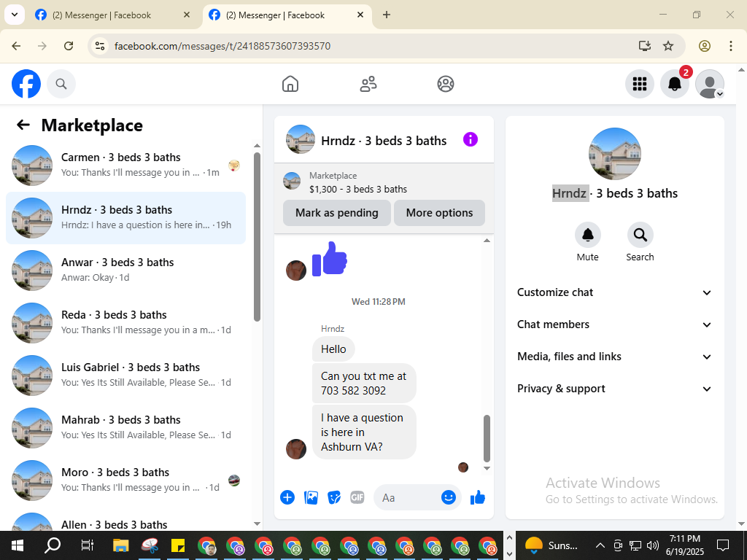Open the Mahrab conversation

(125, 427)
